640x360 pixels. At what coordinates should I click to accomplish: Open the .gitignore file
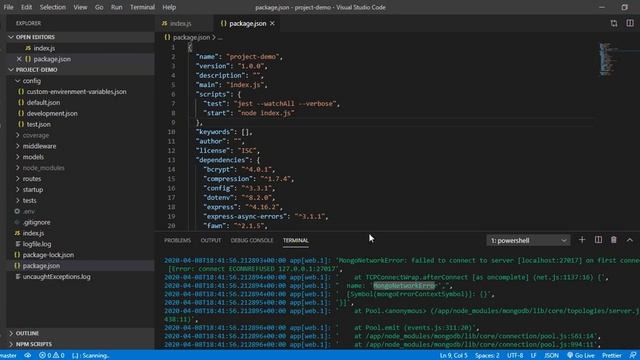point(36,222)
